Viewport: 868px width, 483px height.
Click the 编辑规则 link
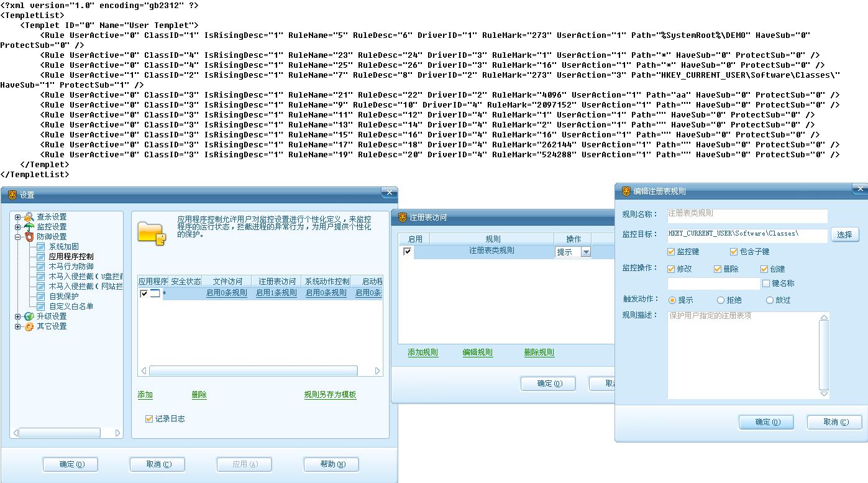click(x=478, y=353)
